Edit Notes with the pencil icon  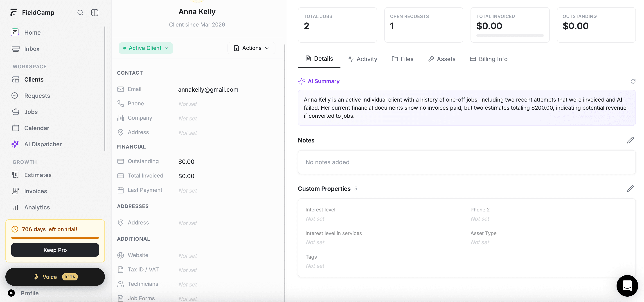point(630,140)
